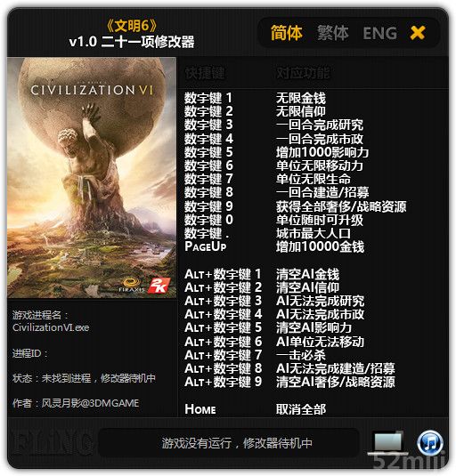456x476 pixels.
Task: Select 一击必杀 option
Action: click(301, 355)
